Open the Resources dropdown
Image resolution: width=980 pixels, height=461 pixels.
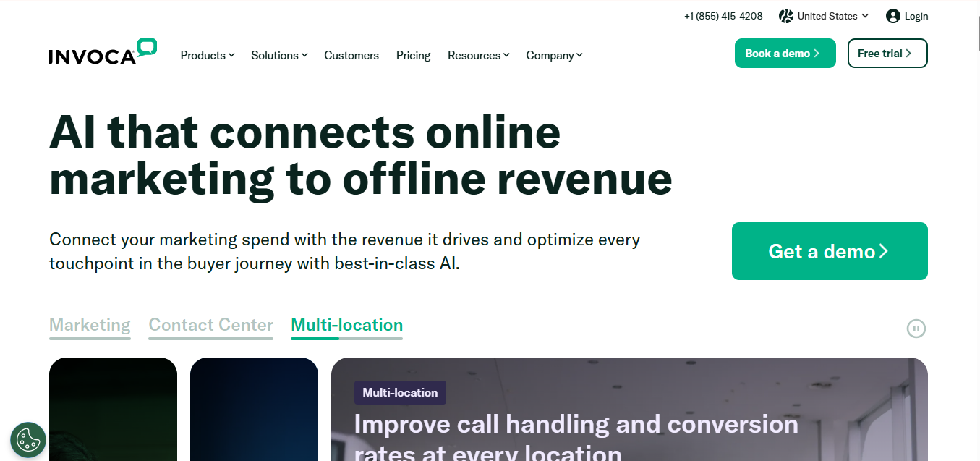(x=478, y=55)
